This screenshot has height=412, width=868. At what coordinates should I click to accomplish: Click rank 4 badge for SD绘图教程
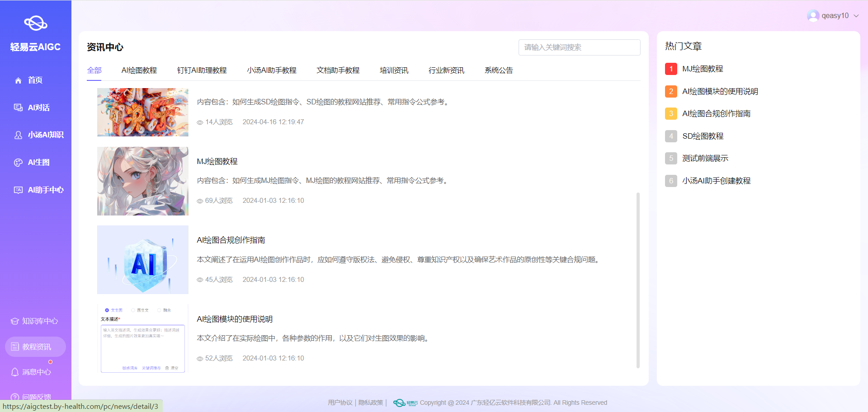(x=671, y=136)
